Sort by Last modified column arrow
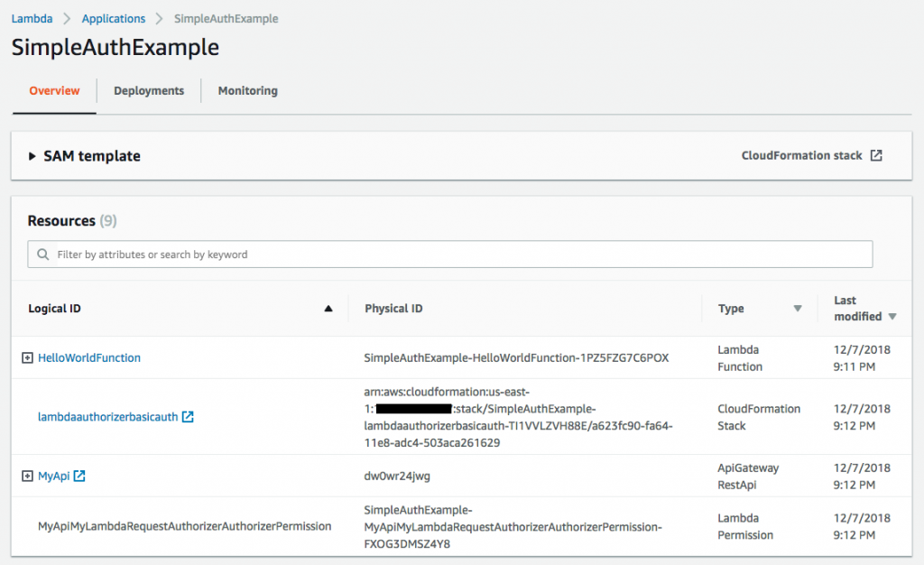This screenshot has height=565, width=924. (x=892, y=317)
